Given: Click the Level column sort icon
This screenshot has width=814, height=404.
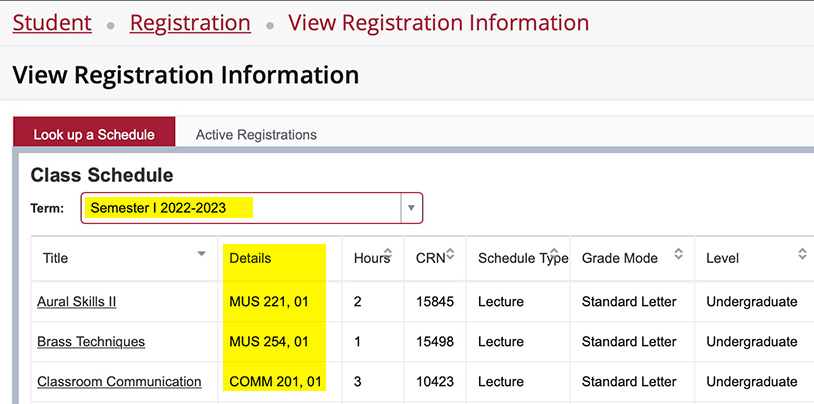Looking at the screenshot, I should (802, 254).
